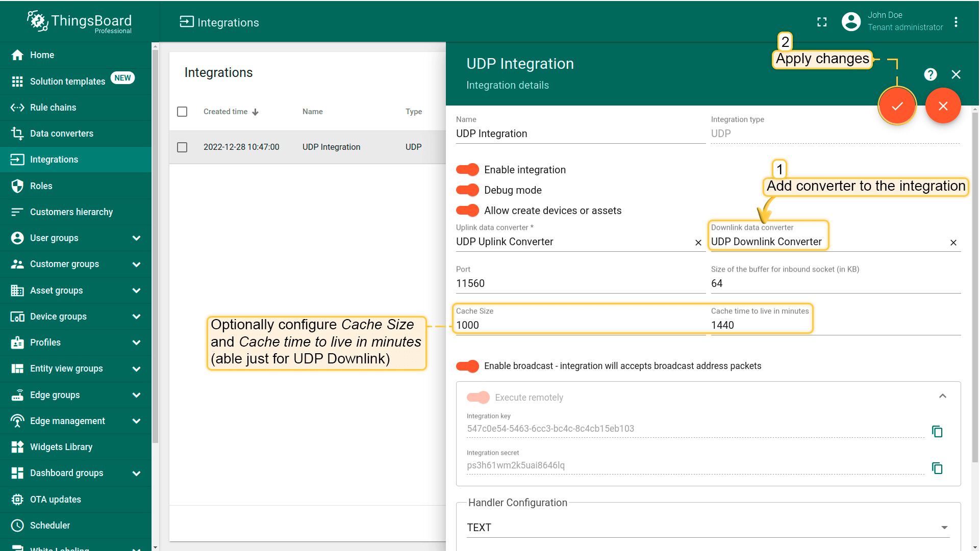Open Scheduler menu item
Image resolution: width=980 pixels, height=551 pixels.
(x=76, y=526)
